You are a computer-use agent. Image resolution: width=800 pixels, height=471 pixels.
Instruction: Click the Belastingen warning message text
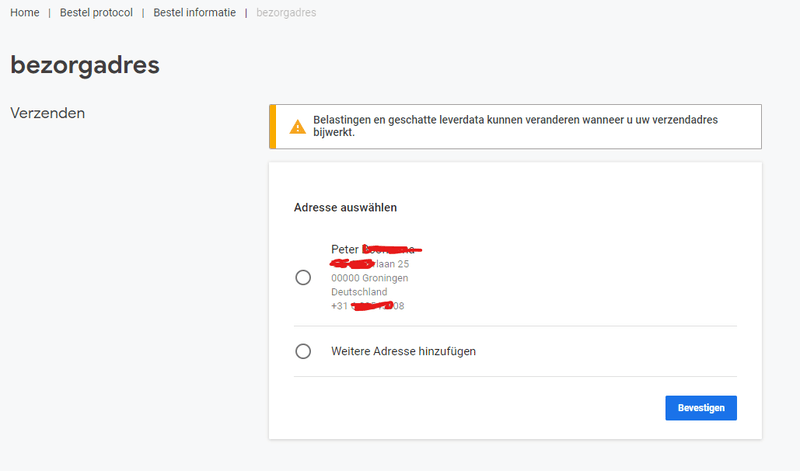[x=515, y=126]
